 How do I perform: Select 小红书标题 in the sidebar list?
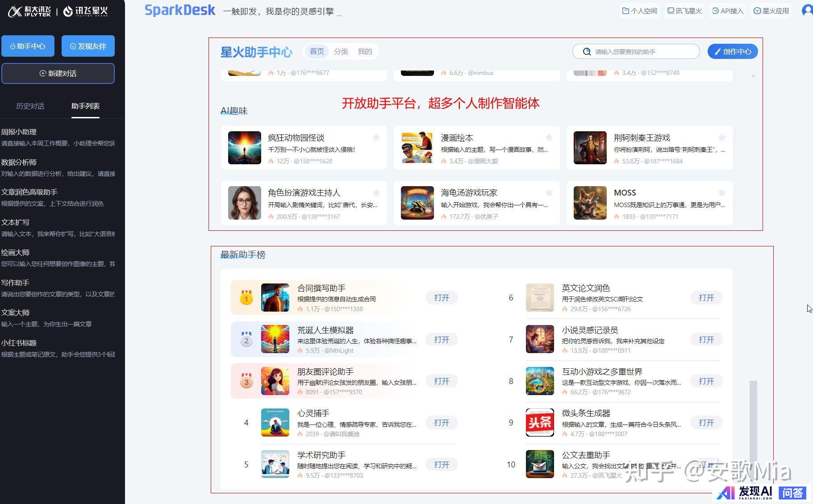58,348
